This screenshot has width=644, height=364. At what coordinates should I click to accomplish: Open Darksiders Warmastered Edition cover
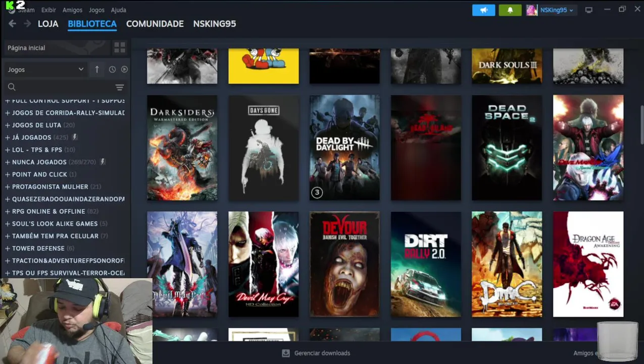coord(182,148)
